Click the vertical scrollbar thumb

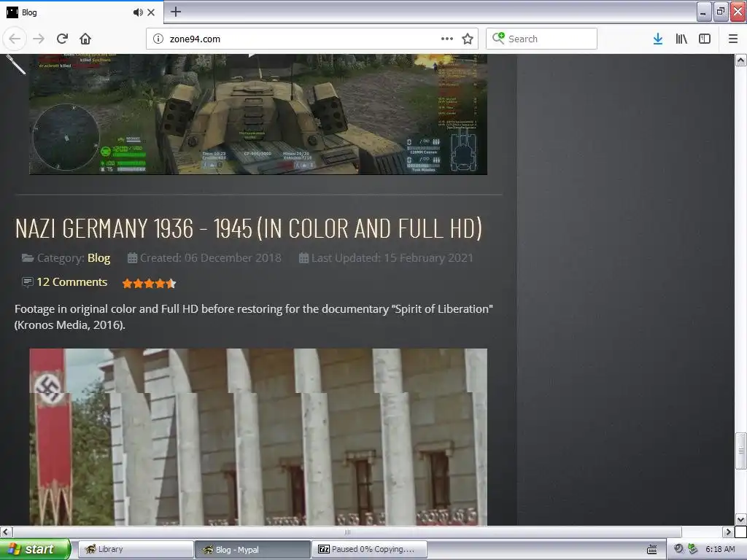[x=740, y=451]
